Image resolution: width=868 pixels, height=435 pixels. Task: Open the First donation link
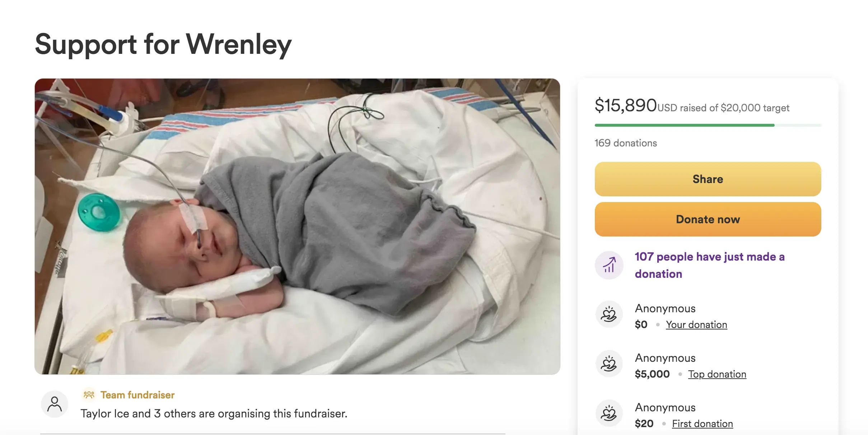(x=702, y=424)
